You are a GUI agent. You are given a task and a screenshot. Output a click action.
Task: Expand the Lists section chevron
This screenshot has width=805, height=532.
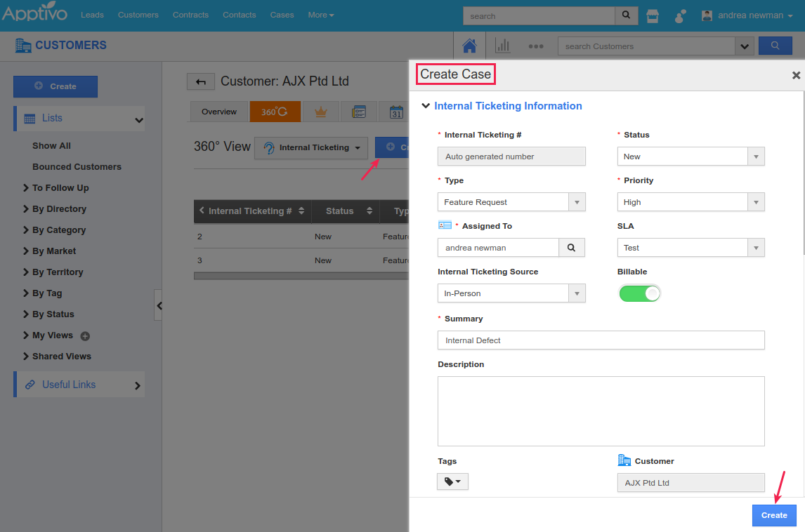pos(138,120)
